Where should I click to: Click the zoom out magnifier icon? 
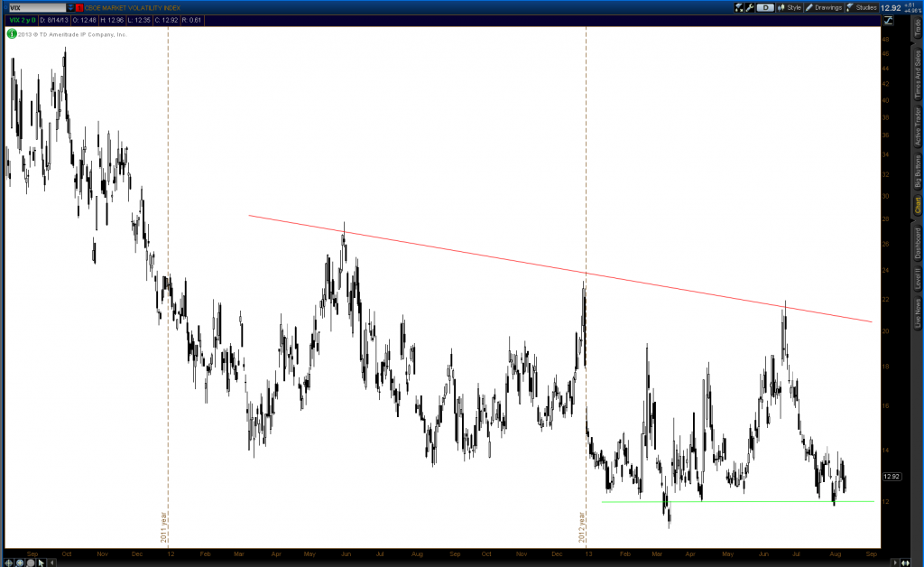[31, 562]
